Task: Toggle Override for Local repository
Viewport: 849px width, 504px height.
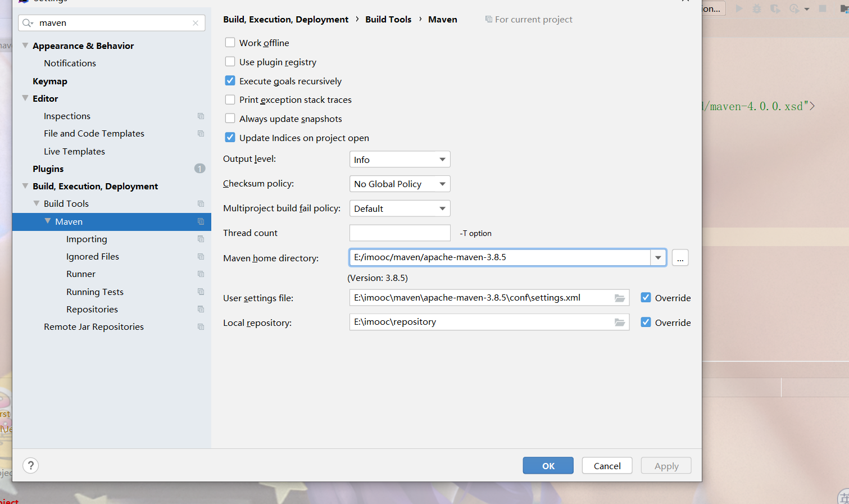Action: (646, 322)
